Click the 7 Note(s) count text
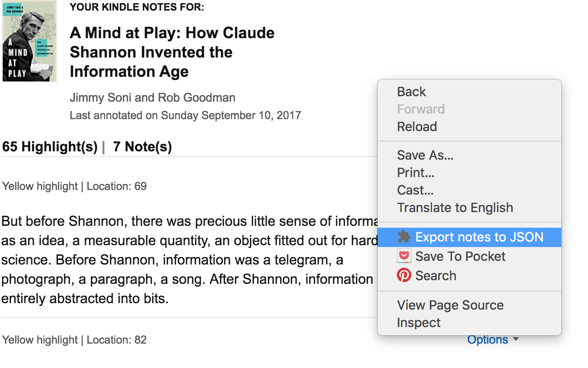Screen dimensions: 588x368 click(142, 147)
